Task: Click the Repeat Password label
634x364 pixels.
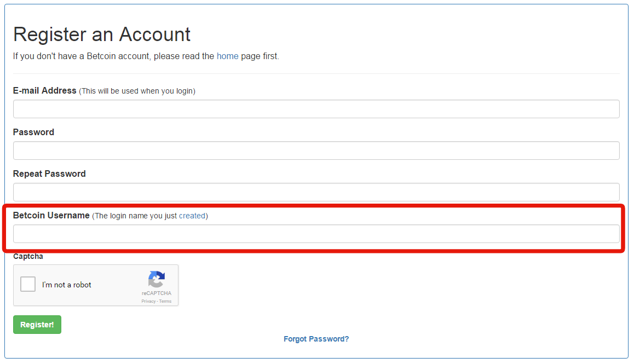Action: [49, 174]
